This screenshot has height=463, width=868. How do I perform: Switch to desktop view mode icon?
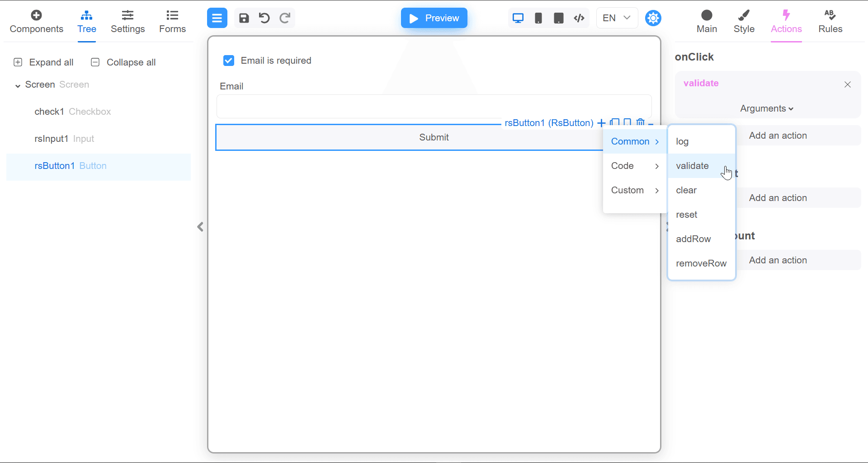tap(518, 18)
